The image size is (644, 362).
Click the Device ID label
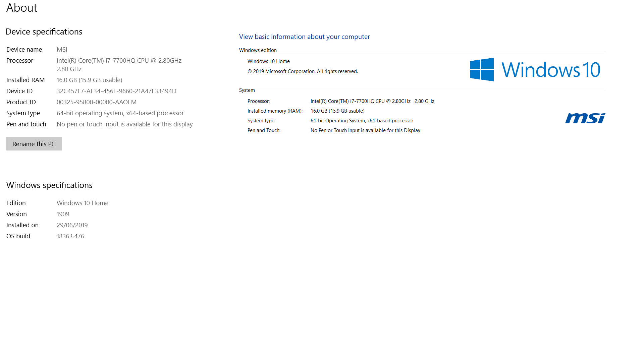pyautogui.click(x=19, y=91)
